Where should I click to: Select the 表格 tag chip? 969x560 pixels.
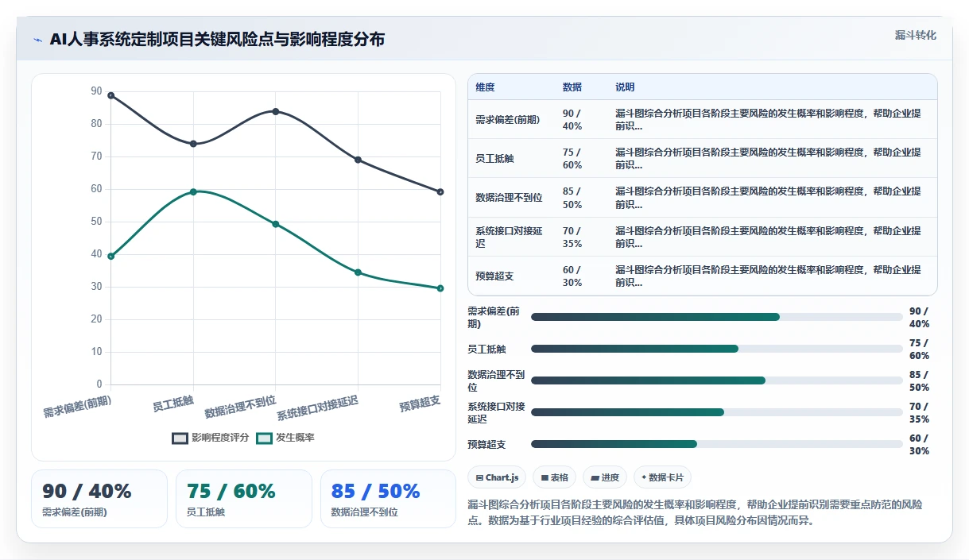click(554, 477)
